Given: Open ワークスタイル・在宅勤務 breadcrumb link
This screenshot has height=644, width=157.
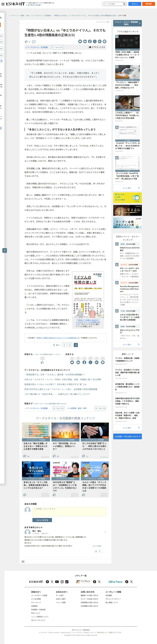Looking at the screenshot, I should click(41, 16).
